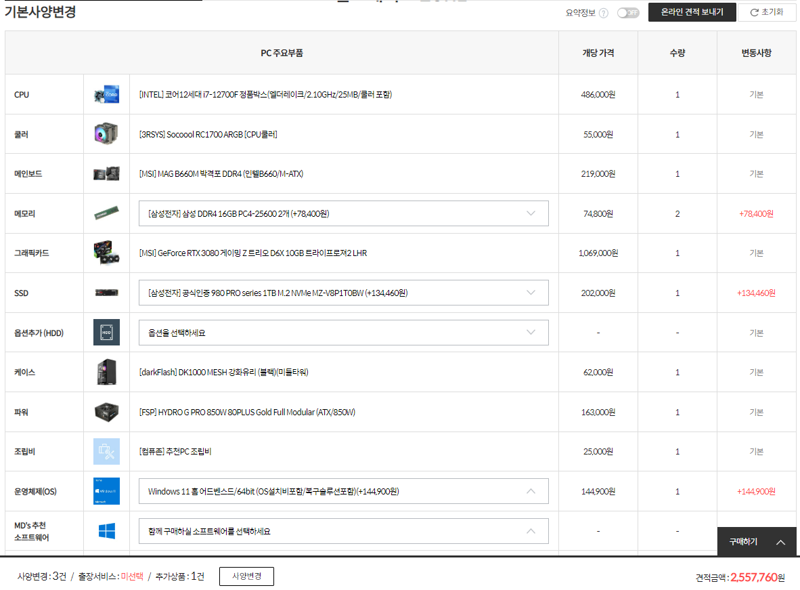
Task: Click the 163,000원 power supply price
Action: pyautogui.click(x=598, y=412)
